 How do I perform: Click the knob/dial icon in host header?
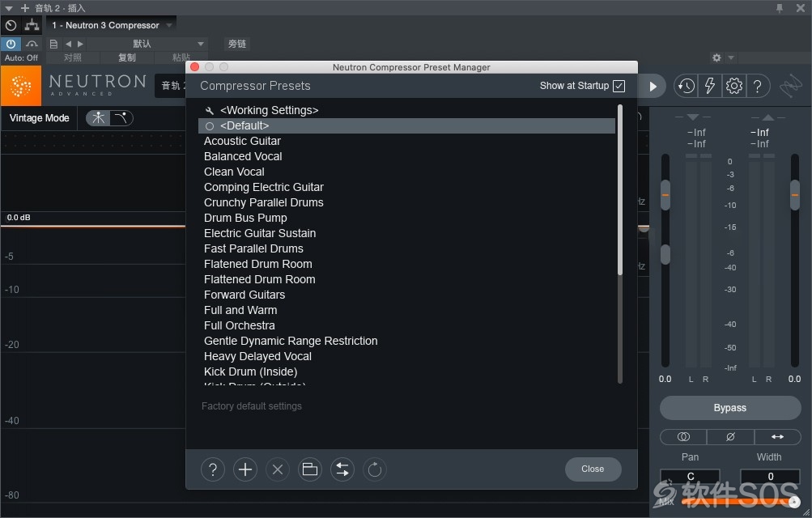[11, 25]
